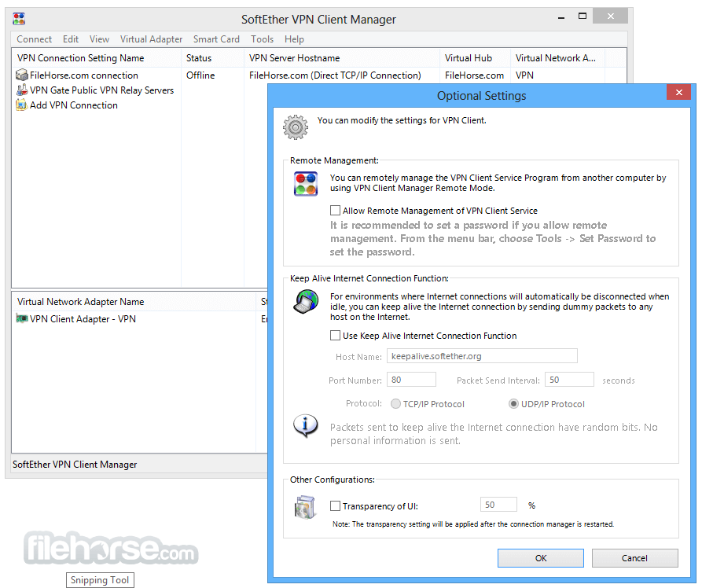Sort by VPN Connection Setting Name column
Image resolution: width=702 pixels, height=588 pixels.
coord(96,57)
